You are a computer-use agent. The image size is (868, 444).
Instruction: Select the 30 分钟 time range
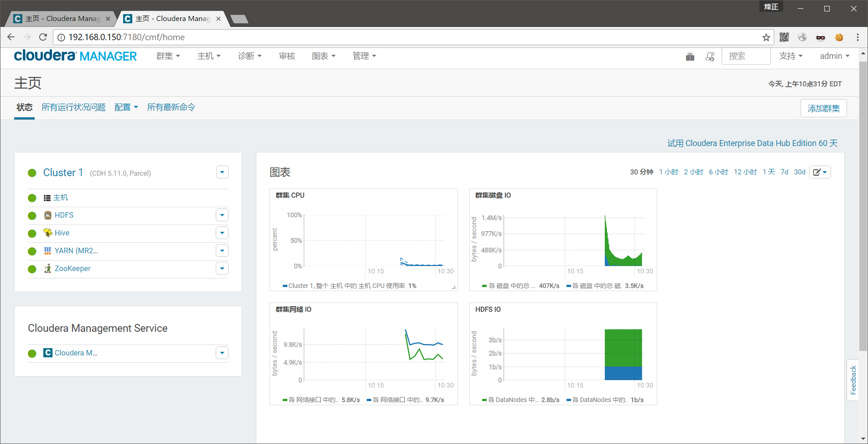[642, 172]
